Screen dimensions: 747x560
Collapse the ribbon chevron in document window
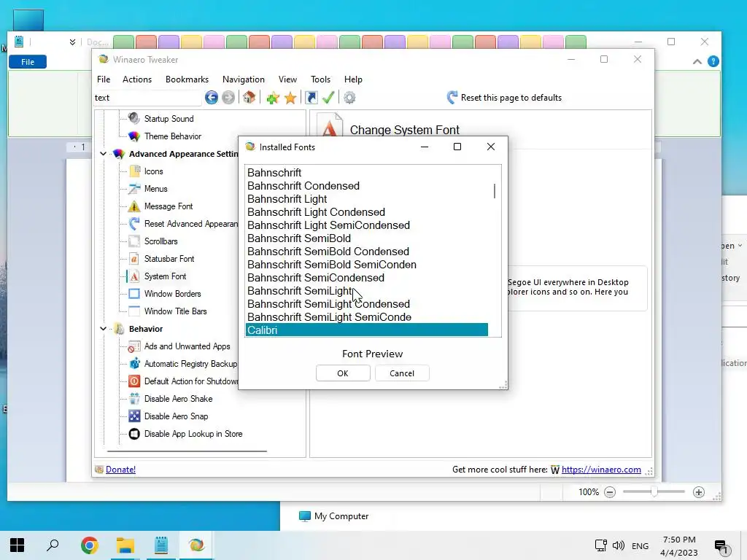697,61
